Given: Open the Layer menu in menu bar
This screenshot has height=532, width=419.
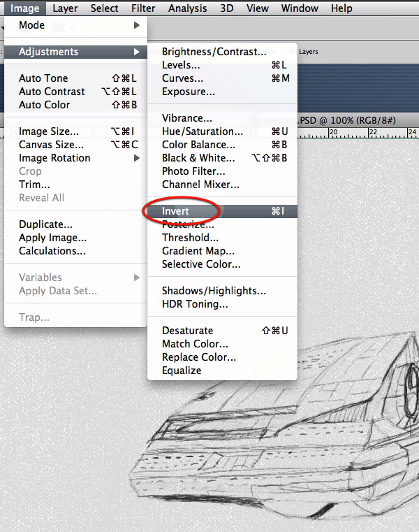Looking at the screenshot, I should pos(65,8).
